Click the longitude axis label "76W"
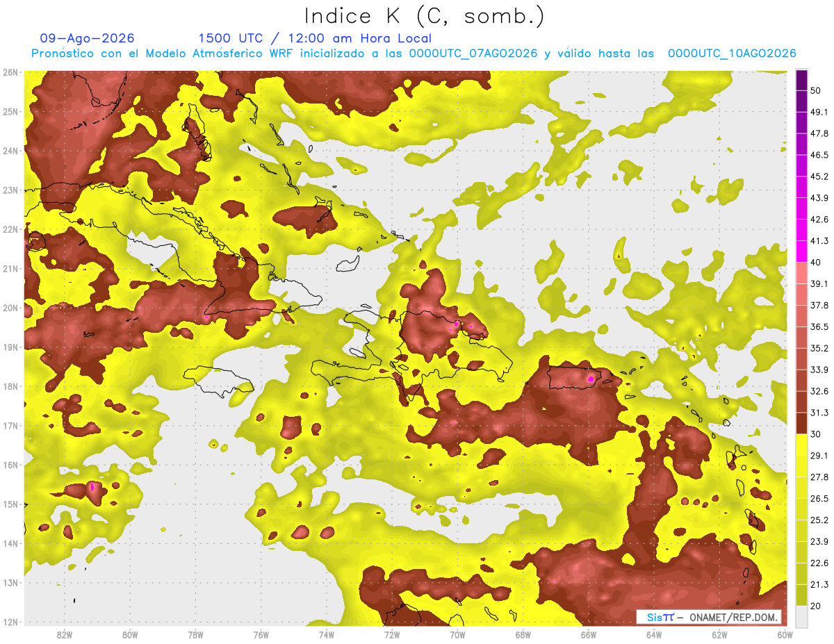The image size is (834, 644). [x=261, y=635]
